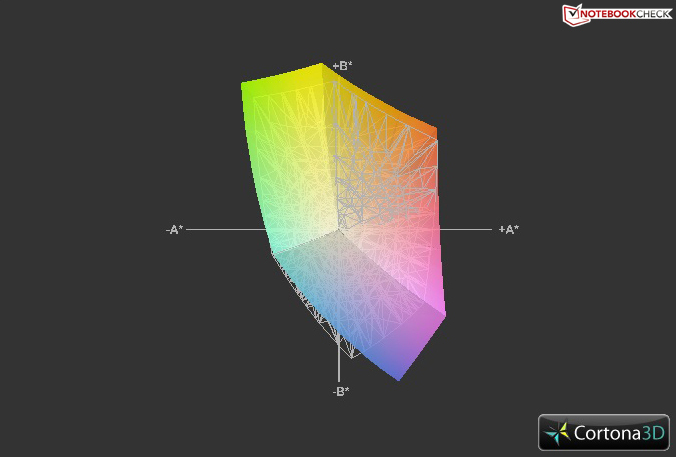
Task: Click the +A* axis label
Action: (x=509, y=229)
